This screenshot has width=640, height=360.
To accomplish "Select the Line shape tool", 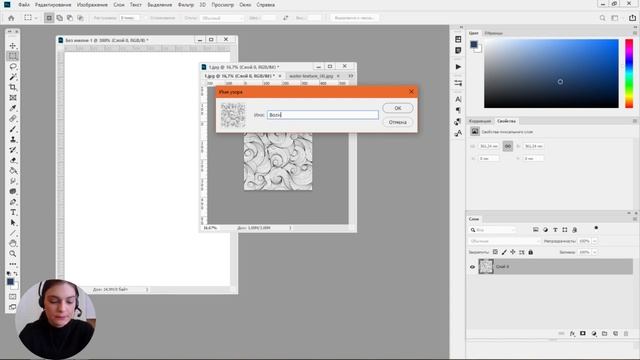I will click(13, 233).
